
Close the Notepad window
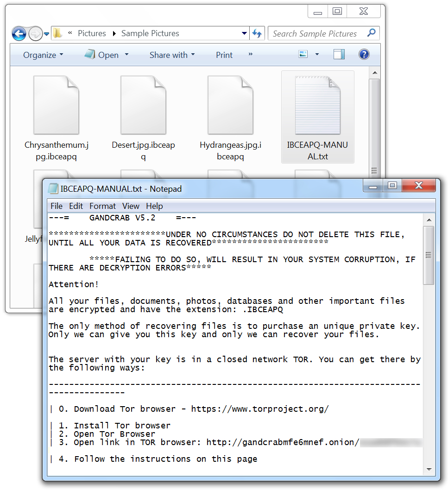coord(419,186)
